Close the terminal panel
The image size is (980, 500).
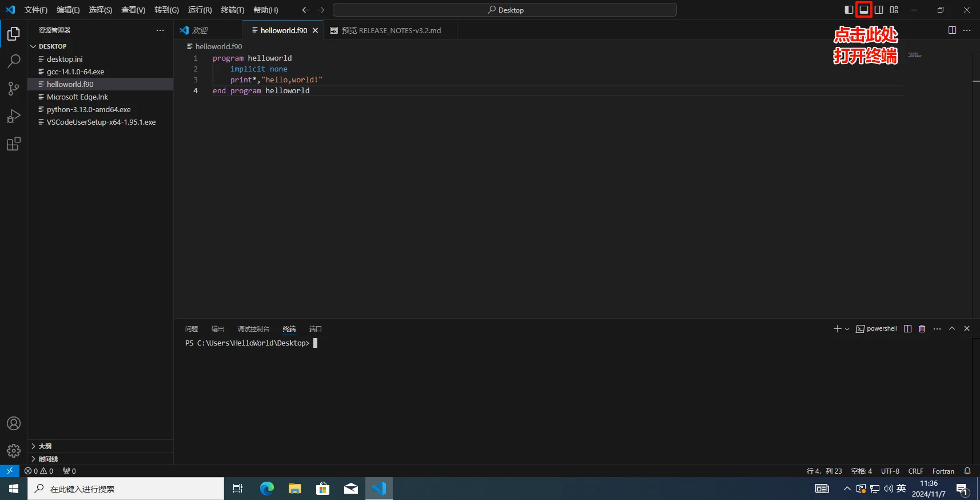pos(967,328)
